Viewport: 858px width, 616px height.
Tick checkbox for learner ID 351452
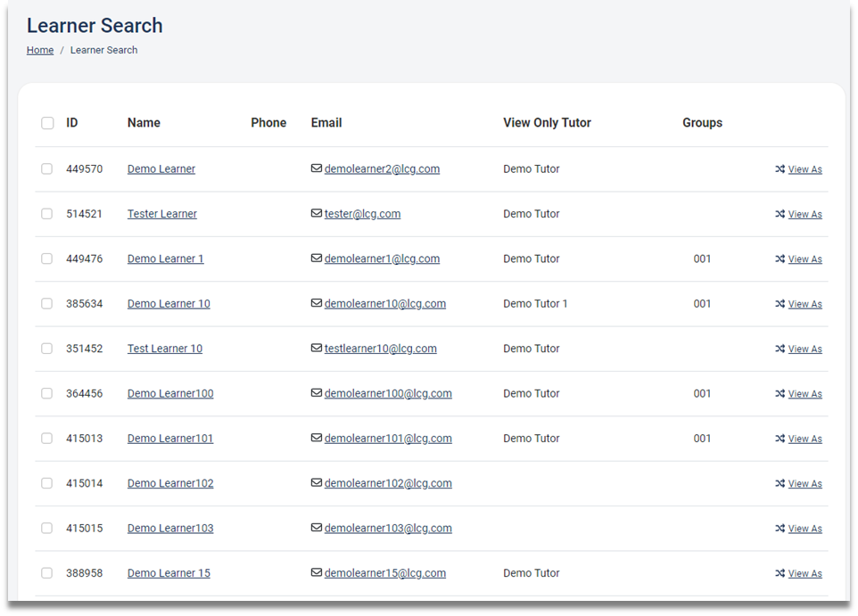(x=47, y=348)
